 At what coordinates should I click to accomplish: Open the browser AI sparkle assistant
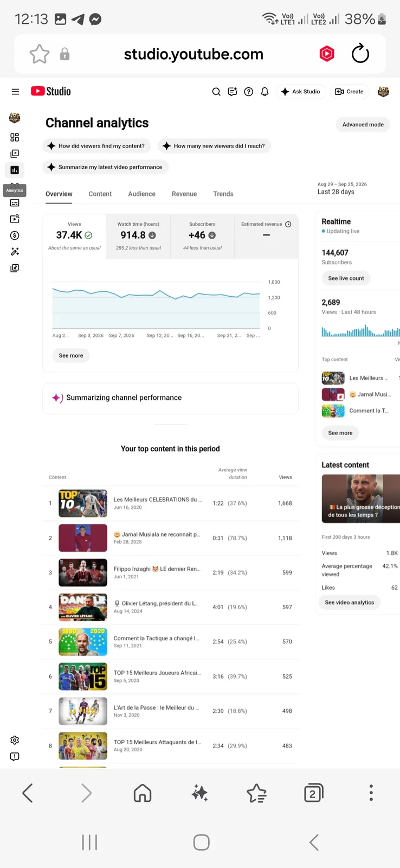(199, 793)
